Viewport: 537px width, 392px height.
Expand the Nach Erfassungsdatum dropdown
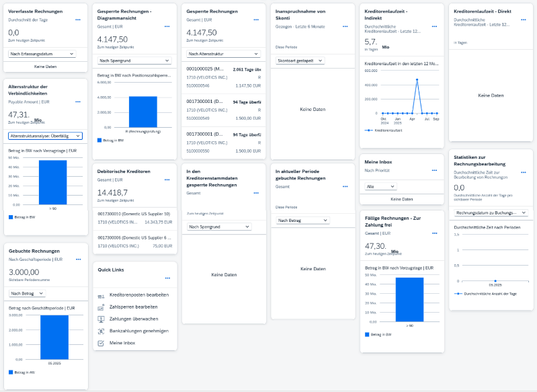pyautogui.click(x=42, y=54)
